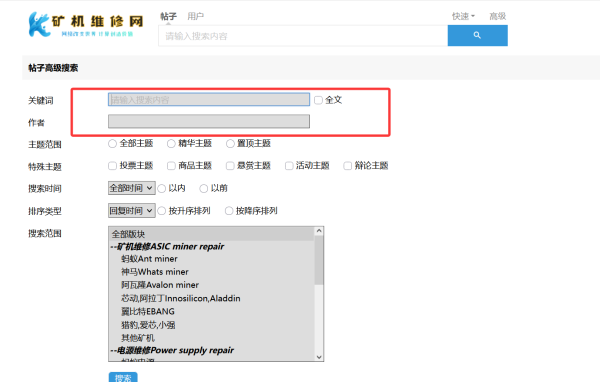
Task: Click the 矿机维修网 site logo
Action: [x=86, y=24]
